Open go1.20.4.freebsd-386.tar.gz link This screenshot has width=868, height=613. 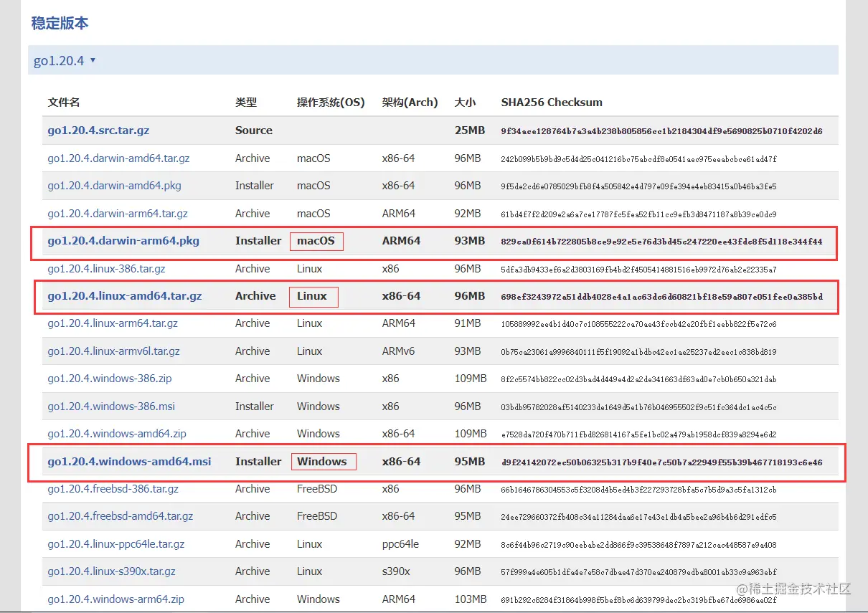[113, 489]
